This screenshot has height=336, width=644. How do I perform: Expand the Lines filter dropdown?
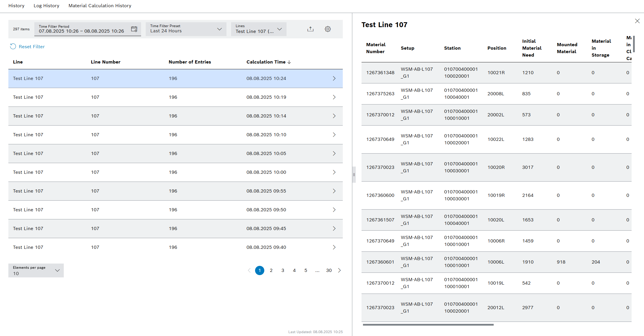click(279, 29)
